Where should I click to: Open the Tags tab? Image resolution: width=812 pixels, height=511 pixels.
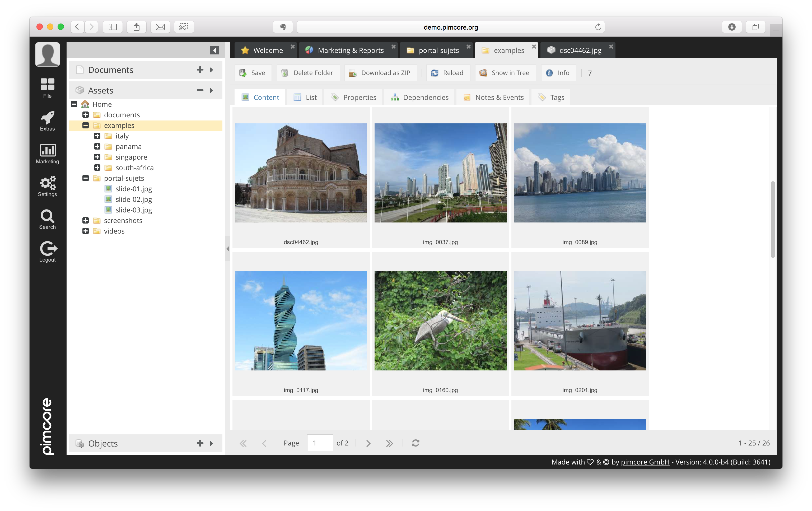pyautogui.click(x=551, y=97)
